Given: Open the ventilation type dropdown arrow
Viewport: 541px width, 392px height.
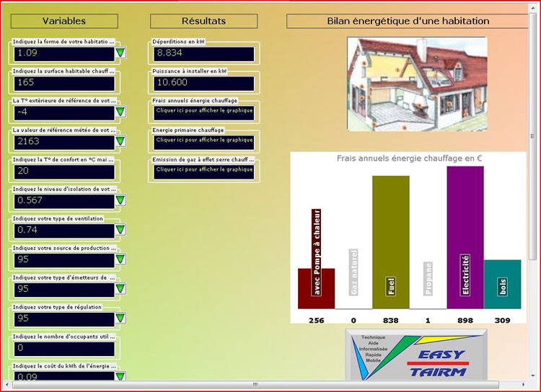Looking at the screenshot, I should click(x=120, y=230).
